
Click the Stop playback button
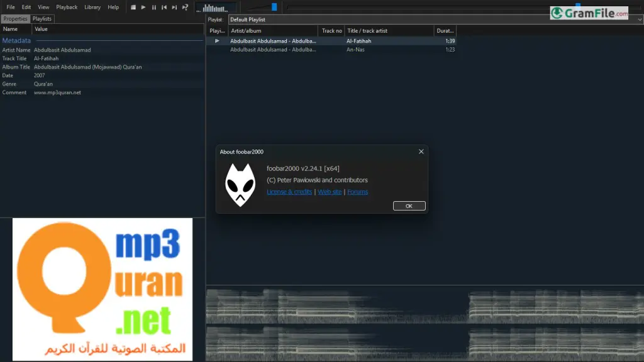133,7
